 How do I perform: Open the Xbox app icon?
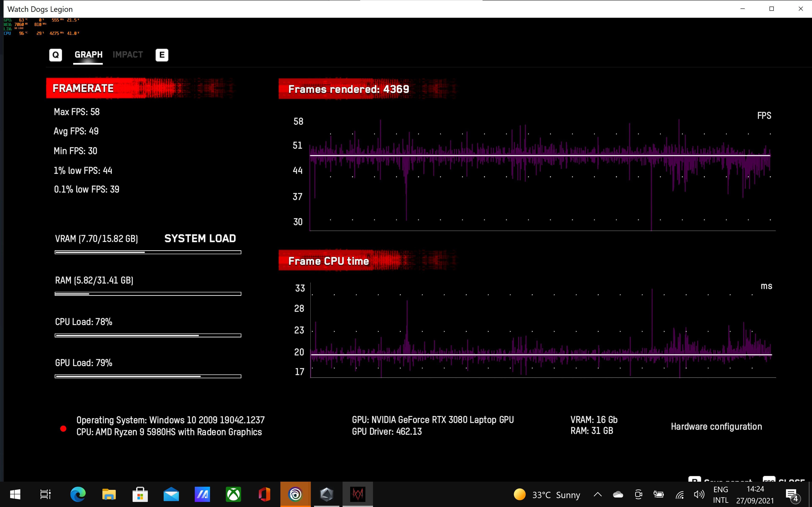click(233, 494)
